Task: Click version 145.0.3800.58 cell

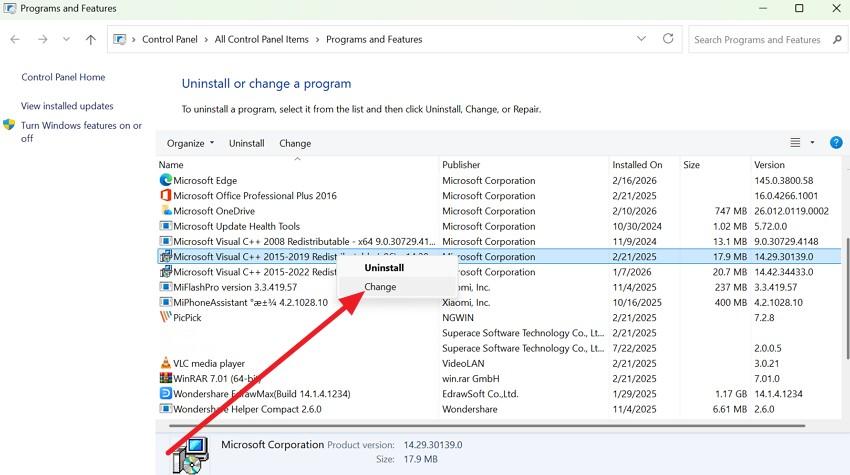Action: 783,181
